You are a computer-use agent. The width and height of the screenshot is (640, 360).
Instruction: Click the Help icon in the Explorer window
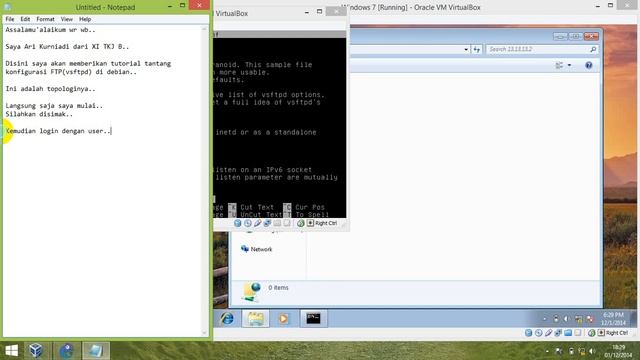589,65
